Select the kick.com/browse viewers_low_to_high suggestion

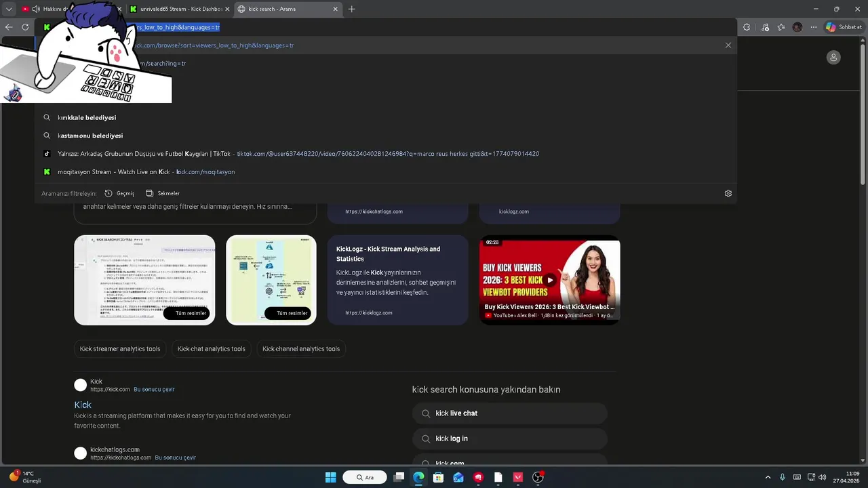pyautogui.click(x=385, y=45)
